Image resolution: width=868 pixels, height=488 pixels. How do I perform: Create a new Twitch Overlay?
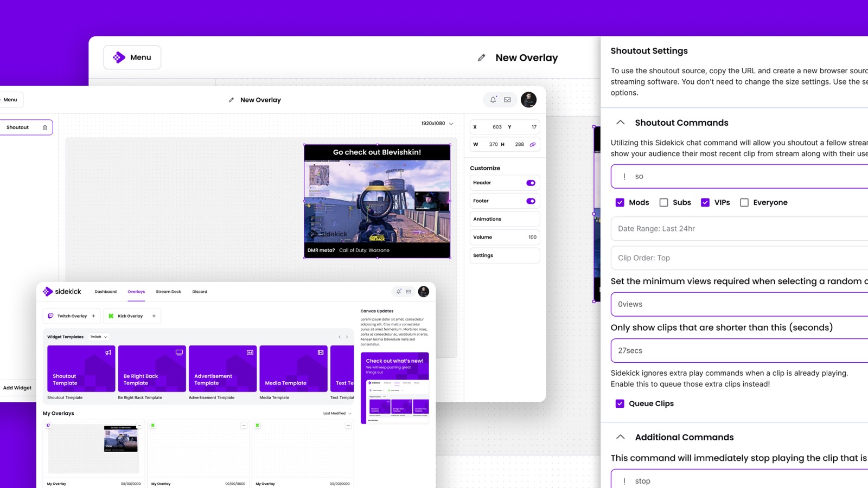[x=72, y=316]
